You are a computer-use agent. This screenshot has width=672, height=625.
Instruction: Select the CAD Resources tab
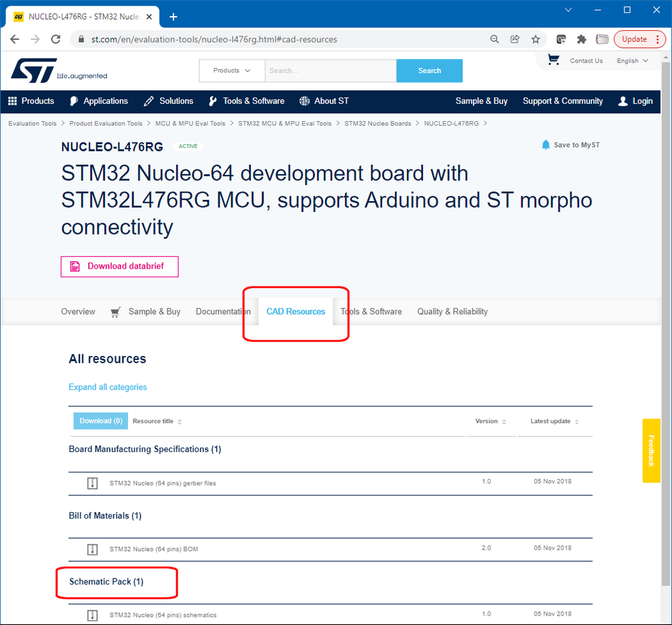pyautogui.click(x=296, y=311)
